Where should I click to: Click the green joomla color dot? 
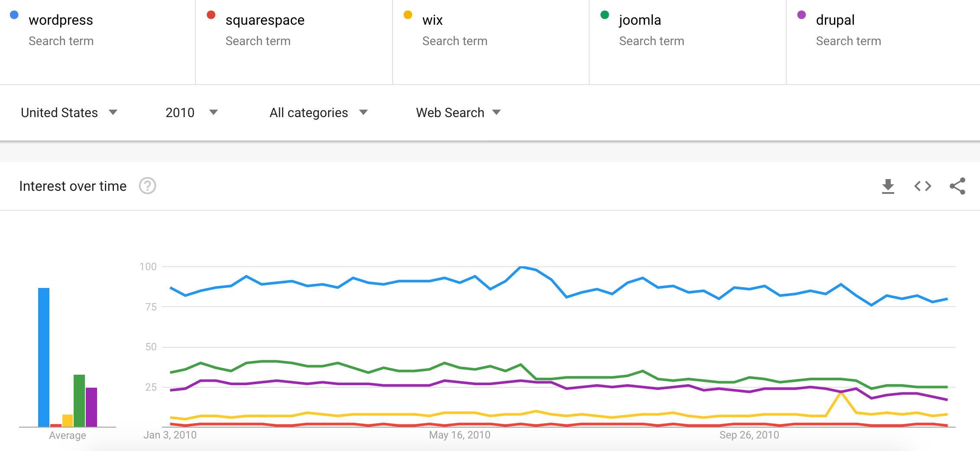tap(605, 15)
